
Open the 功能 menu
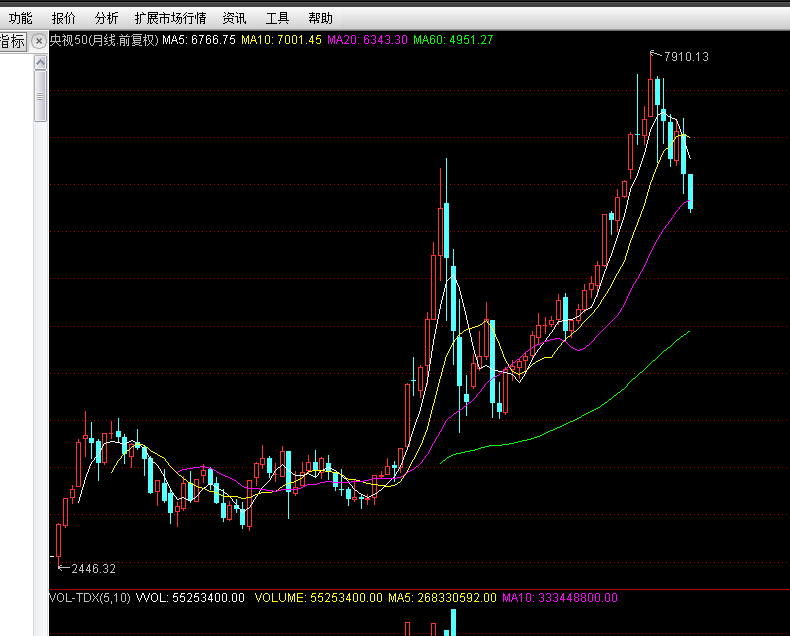tap(20, 19)
